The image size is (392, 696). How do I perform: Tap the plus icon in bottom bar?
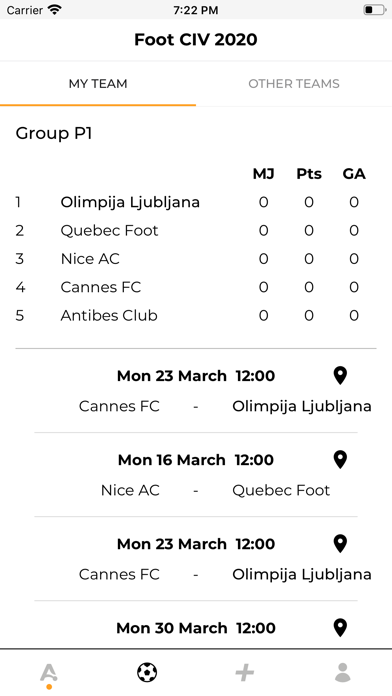click(245, 672)
